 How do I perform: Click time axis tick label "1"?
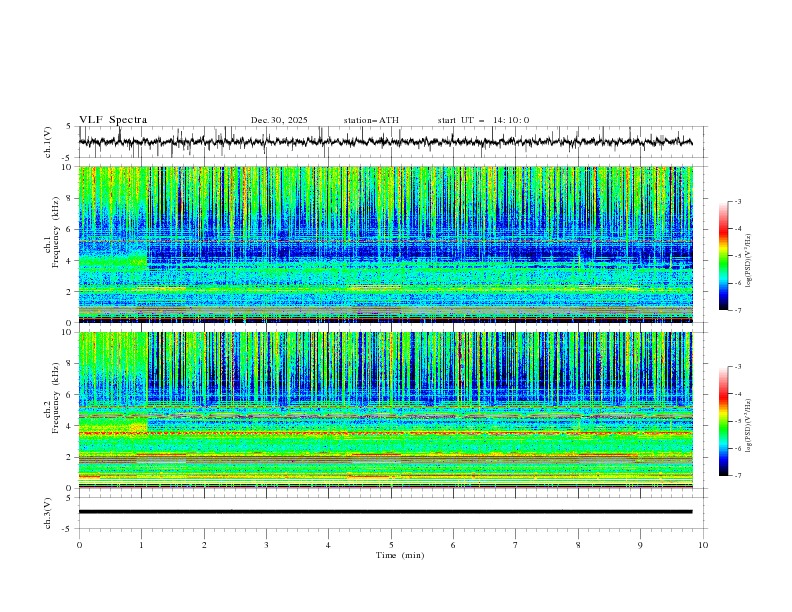pos(142,545)
